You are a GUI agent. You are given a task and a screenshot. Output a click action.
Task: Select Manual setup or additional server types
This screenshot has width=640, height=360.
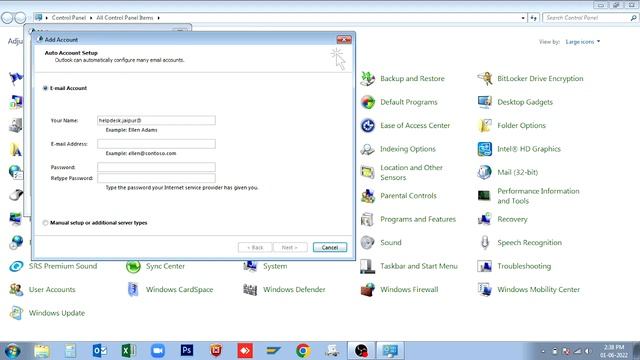(45, 223)
